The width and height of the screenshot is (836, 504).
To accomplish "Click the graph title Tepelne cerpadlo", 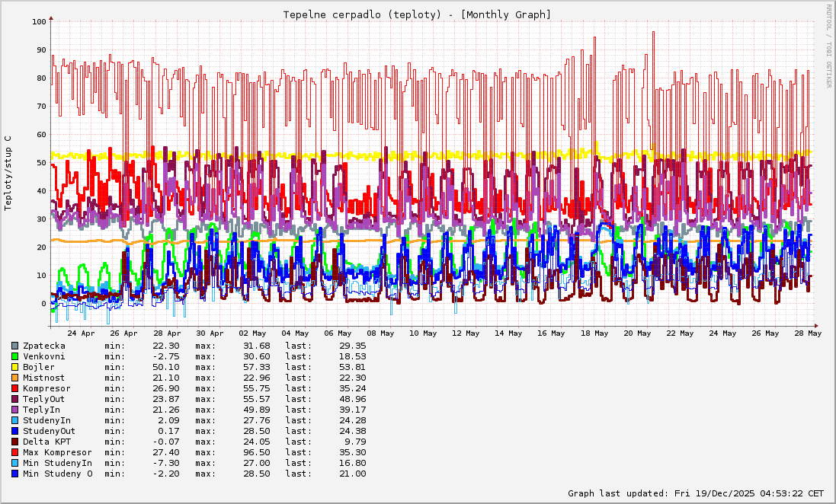I will pos(417,14).
